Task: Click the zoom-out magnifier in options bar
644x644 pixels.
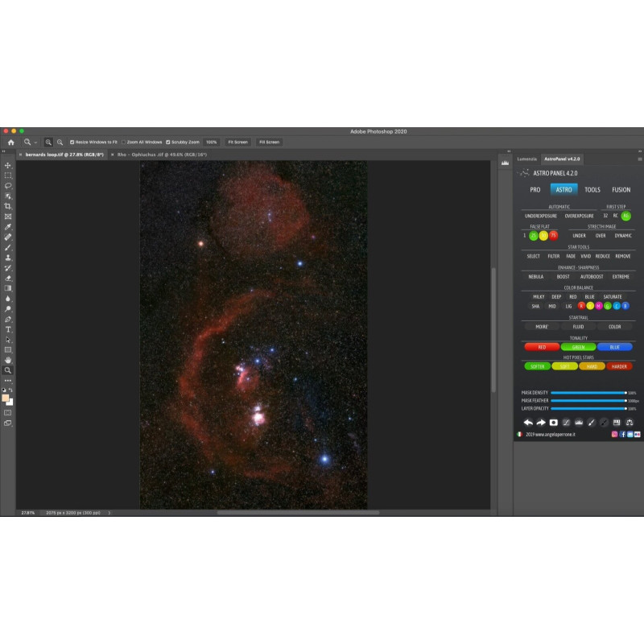Action: click(x=60, y=142)
